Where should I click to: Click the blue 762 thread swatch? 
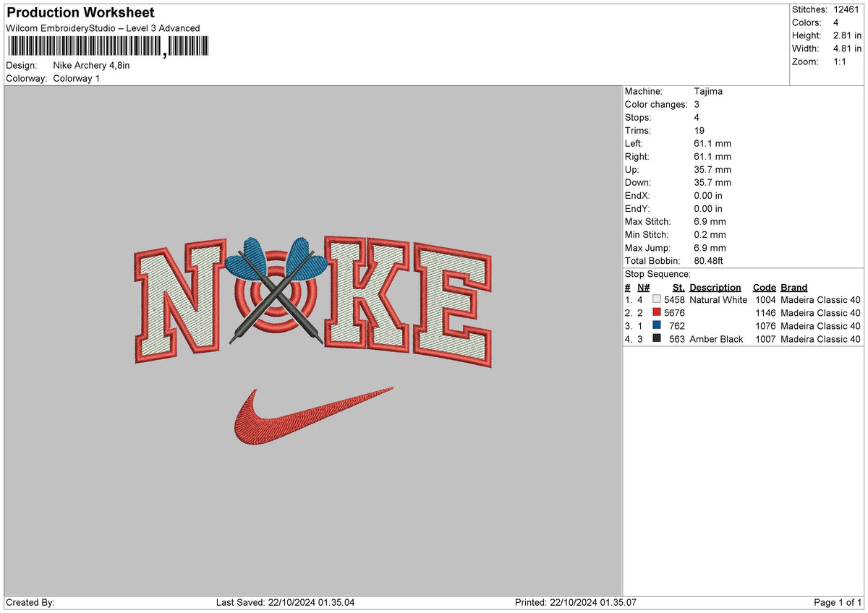pyautogui.click(x=657, y=325)
